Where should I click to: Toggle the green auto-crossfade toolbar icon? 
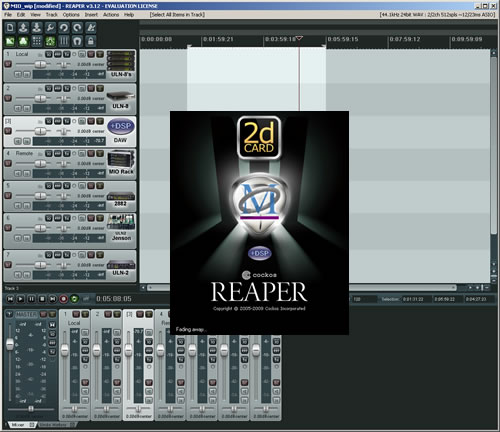tap(10, 41)
